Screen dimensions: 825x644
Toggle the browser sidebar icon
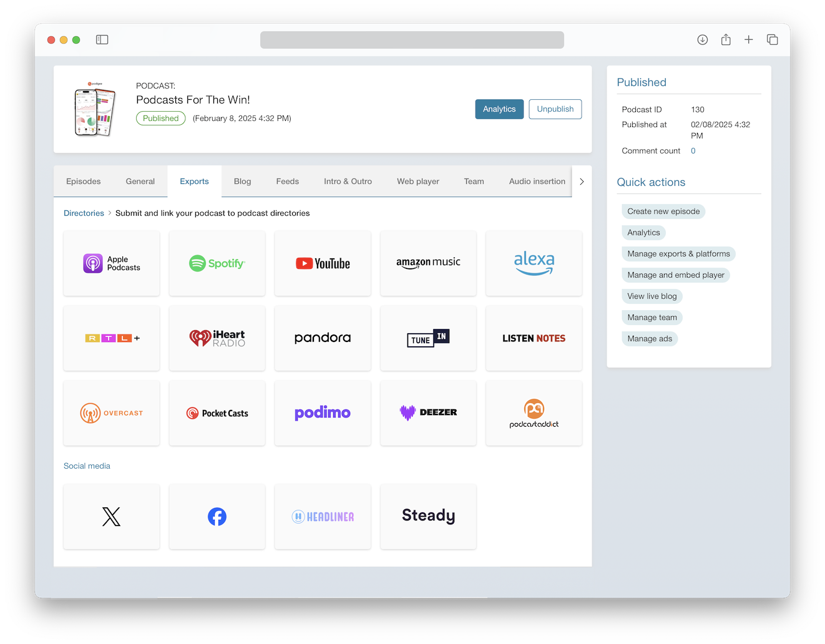click(102, 40)
